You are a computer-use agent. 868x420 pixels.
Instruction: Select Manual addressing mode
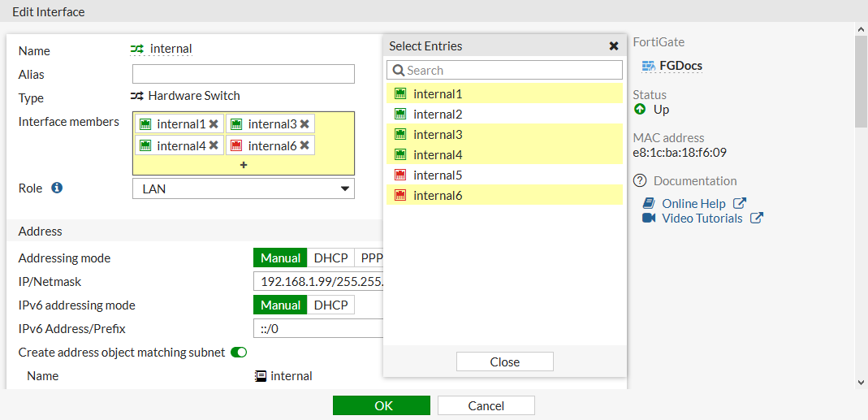pyautogui.click(x=280, y=258)
